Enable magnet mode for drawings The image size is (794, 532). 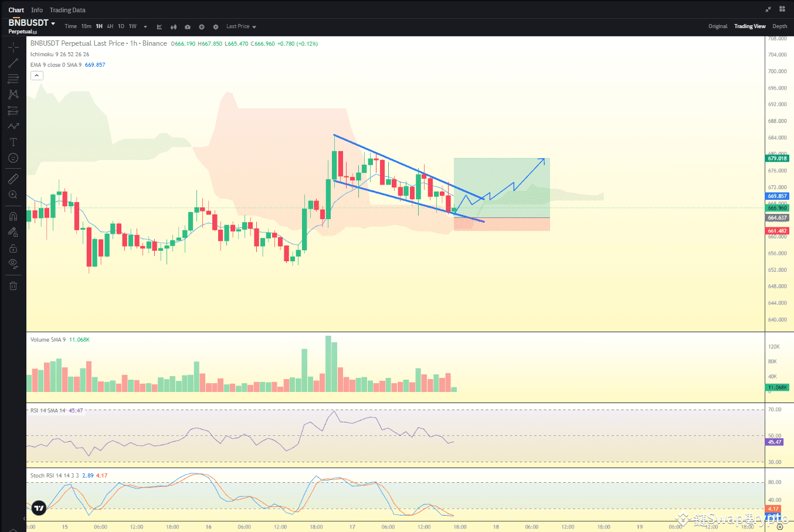(x=13, y=216)
